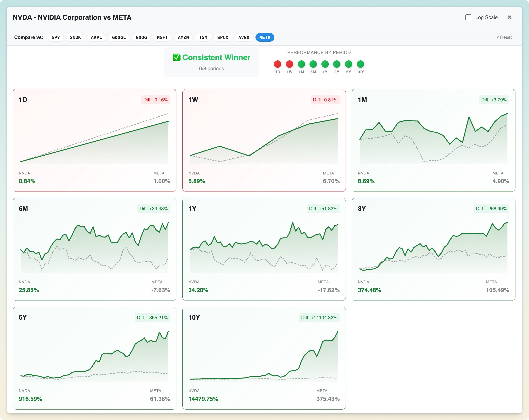529x420 pixels.
Task: Click META value '105.49%' in 3Y card
Action: pos(498,290)
